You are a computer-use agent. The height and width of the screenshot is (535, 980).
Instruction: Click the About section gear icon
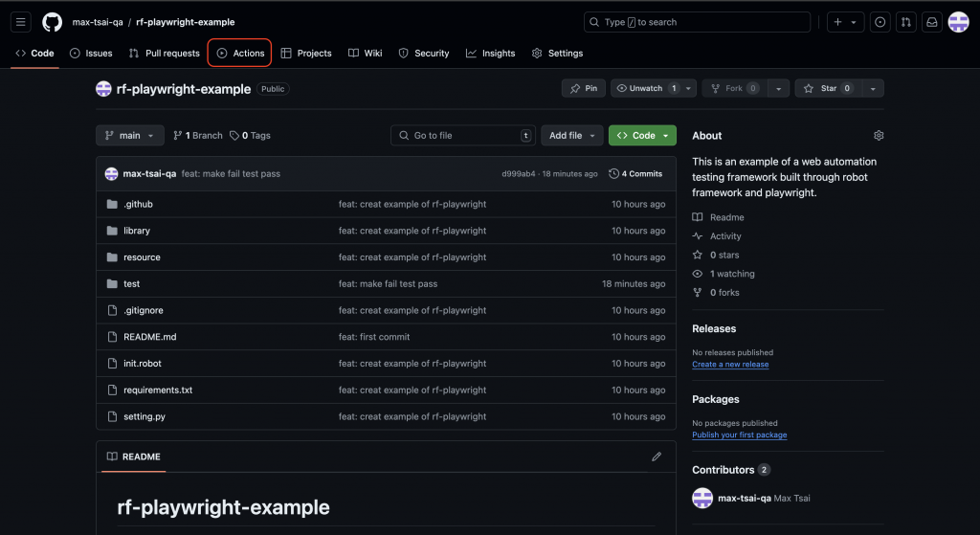(879, 136)
